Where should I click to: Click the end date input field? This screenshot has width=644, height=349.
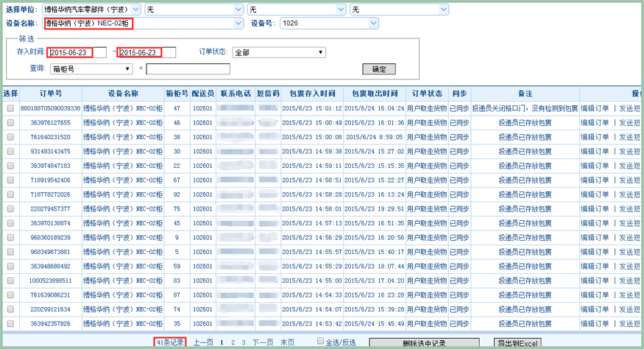tap(146, 53)
